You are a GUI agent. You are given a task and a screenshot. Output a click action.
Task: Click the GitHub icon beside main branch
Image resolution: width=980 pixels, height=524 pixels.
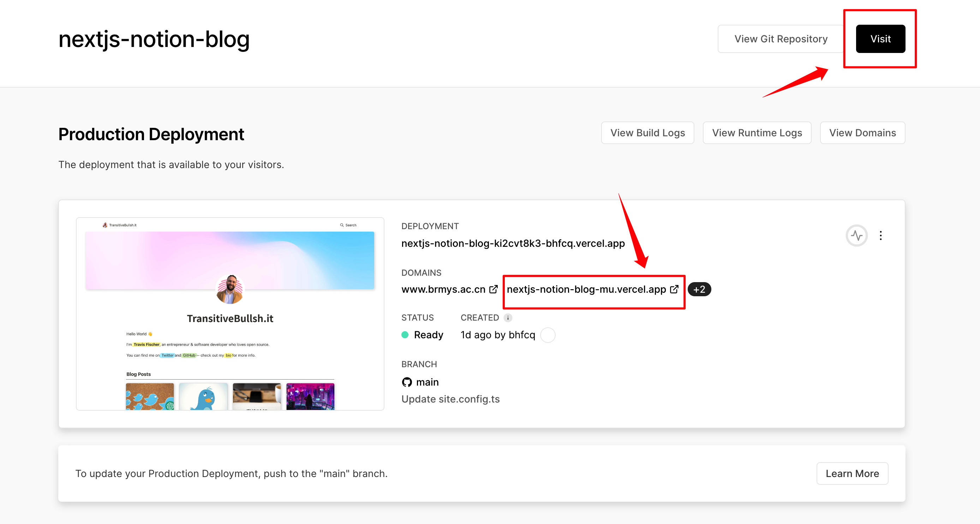click(407, 382)
